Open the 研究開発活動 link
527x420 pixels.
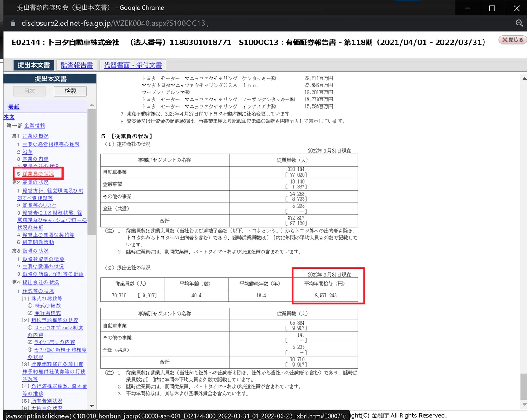click(x=38, y=242)
